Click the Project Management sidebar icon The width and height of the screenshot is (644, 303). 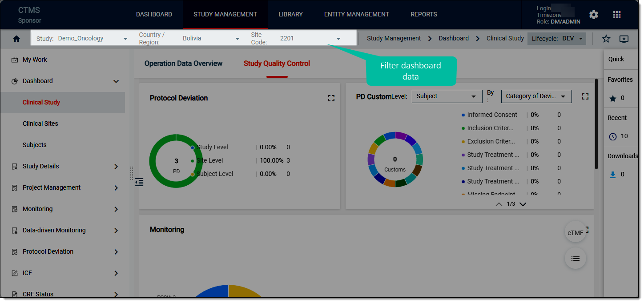pyautogui.click(x=15, y=188)
